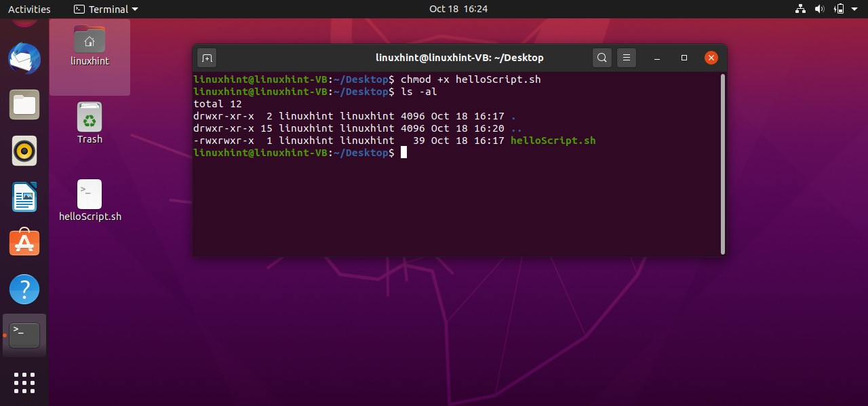Click the volume icon in top bar
The image size is (868, 406).
pos(819,9)
